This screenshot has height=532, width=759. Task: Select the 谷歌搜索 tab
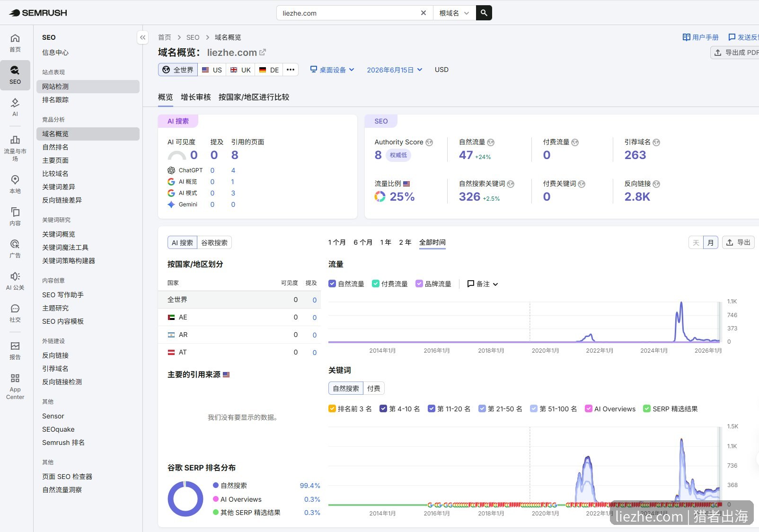pos(214,242)
